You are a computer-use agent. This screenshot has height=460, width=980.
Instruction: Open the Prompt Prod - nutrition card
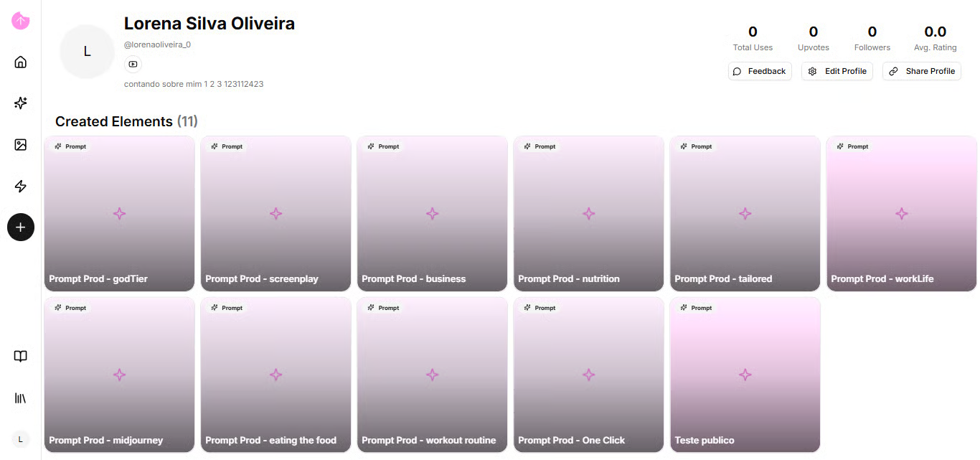[588, 213]
